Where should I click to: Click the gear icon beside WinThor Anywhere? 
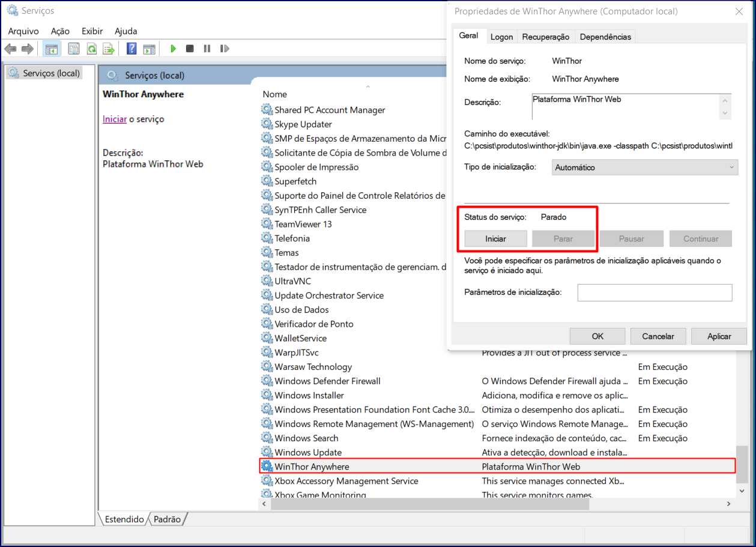(267, 466)
